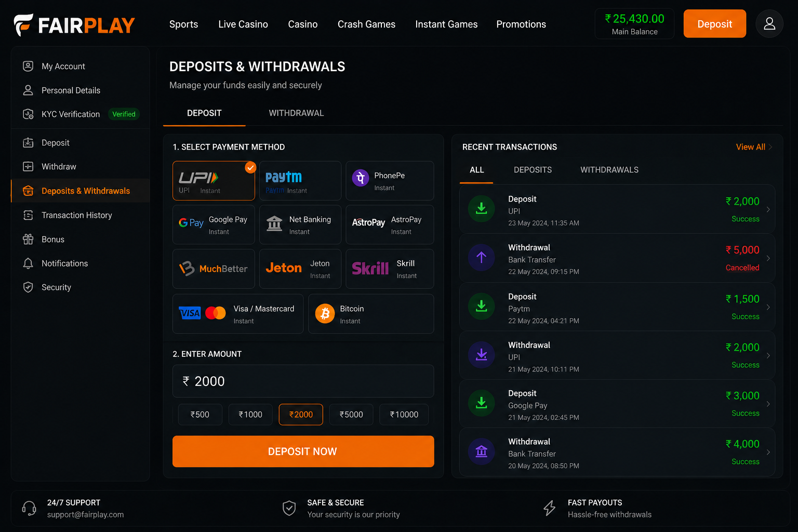
Task: Click the Safe & Secure shield icon
Action: click(x=289, y=508)
